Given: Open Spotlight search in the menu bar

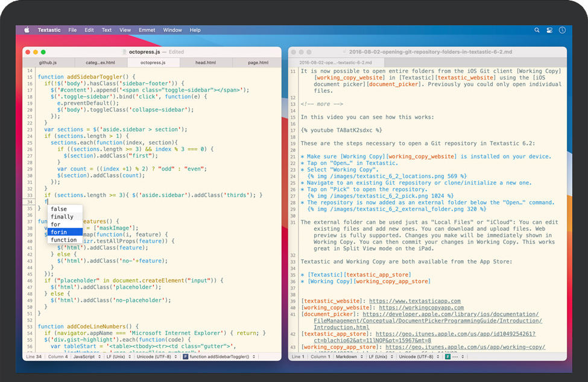Looking at the screenshot, I should 537,30.
